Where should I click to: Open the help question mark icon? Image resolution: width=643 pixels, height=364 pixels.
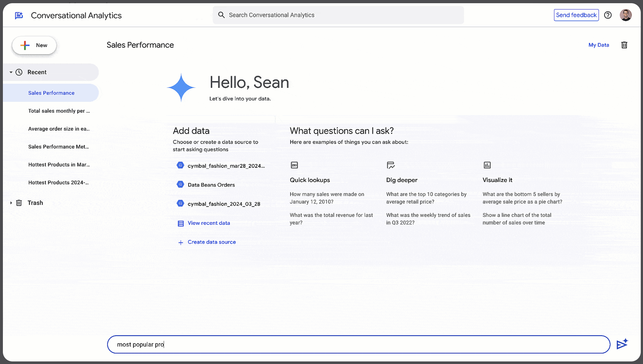point(608,15)
